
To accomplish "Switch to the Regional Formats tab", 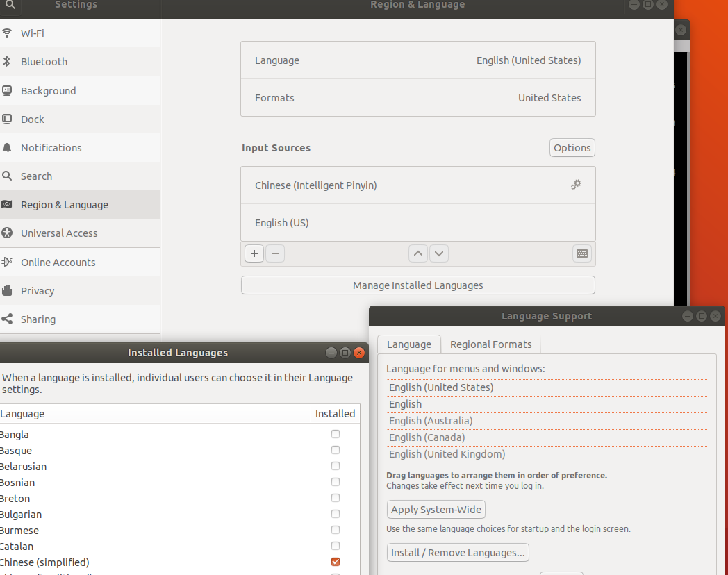I will 491,344.
